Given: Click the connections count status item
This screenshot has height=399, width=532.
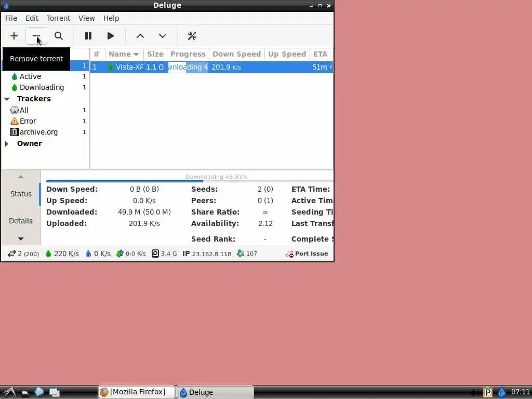Looking at the screenshot, I should pos(23,254).
